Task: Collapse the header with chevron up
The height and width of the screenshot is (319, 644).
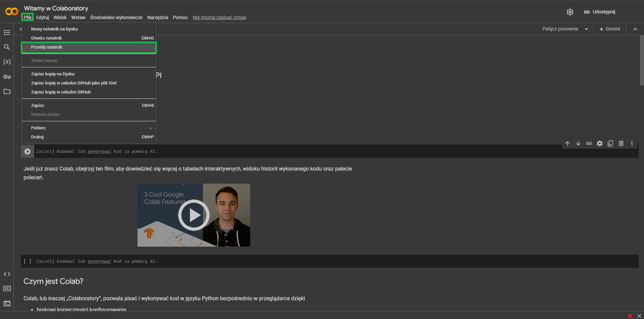Action: click(x=635, y=29)
